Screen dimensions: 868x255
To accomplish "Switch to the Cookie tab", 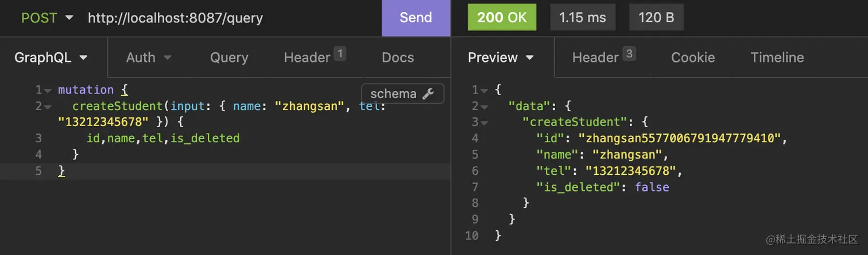I will (693, 57).
